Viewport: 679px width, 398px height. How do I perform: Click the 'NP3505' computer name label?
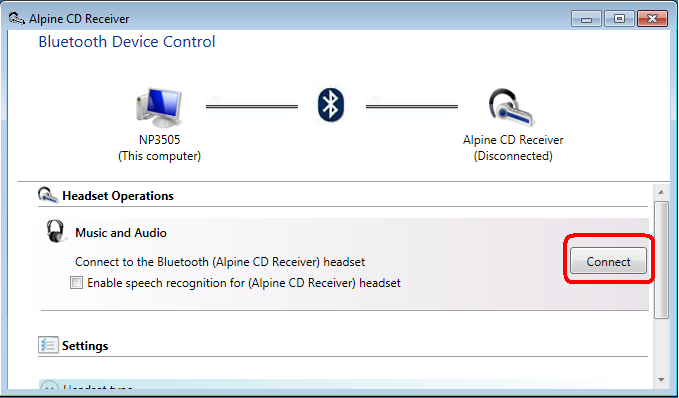(x=159, y=140)
